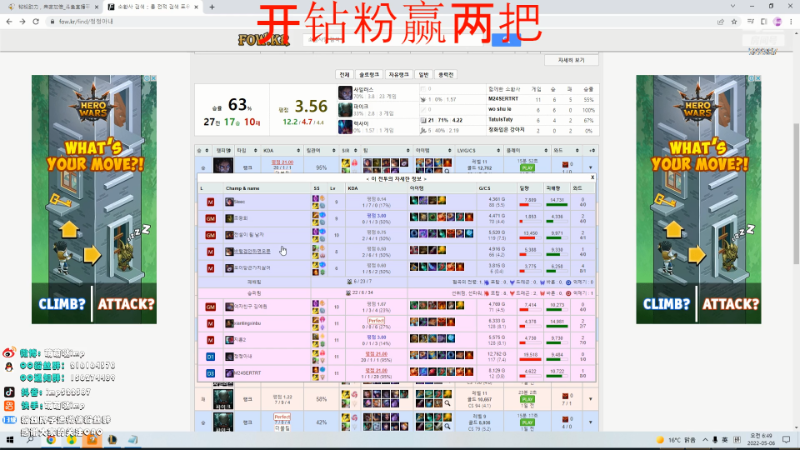Click summoner M245ERTRT in the detail popup

point(248,373)
